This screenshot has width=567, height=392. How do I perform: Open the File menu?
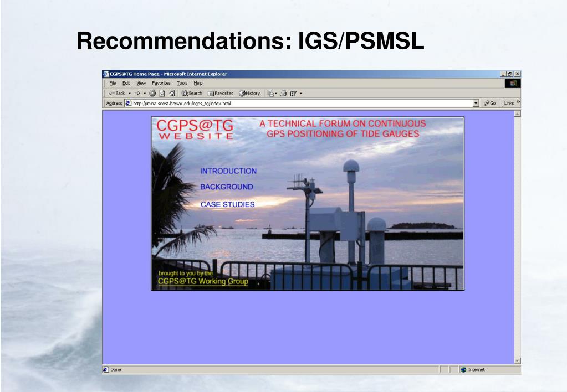(113, 83)
